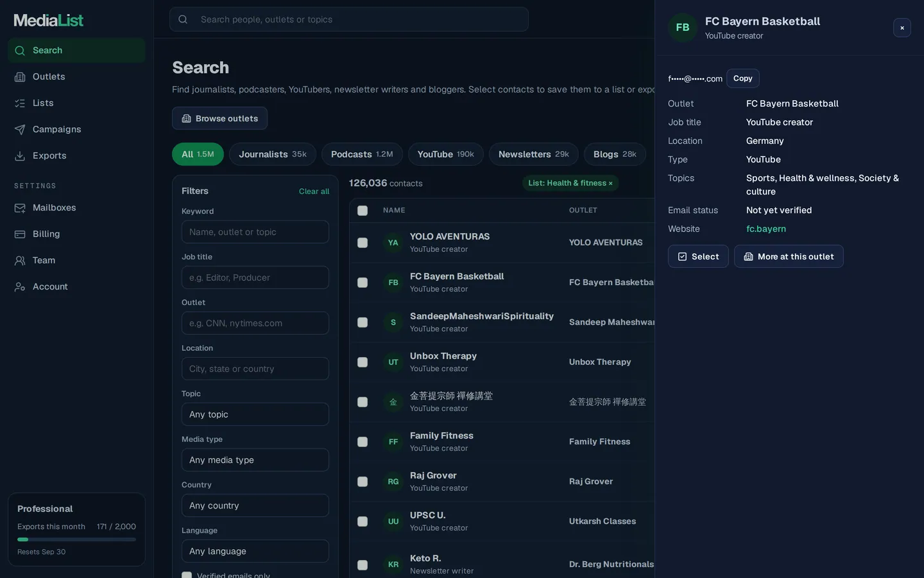This screenshot has height=578, width=924.
Task: Click the search magnifier icon in top bar
Action: 183,19
